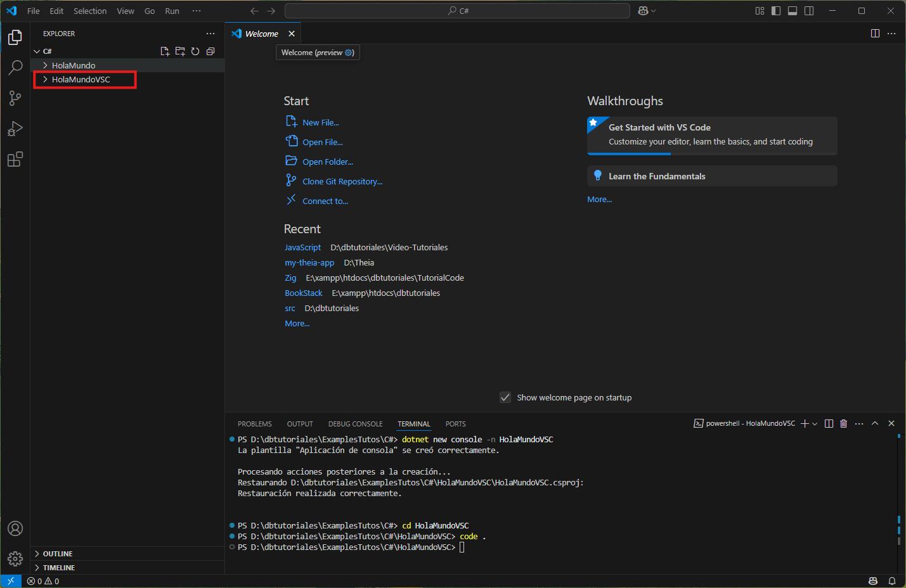The image size is (906, 588).
Task: Open the View menu
Action: [126, 11]
